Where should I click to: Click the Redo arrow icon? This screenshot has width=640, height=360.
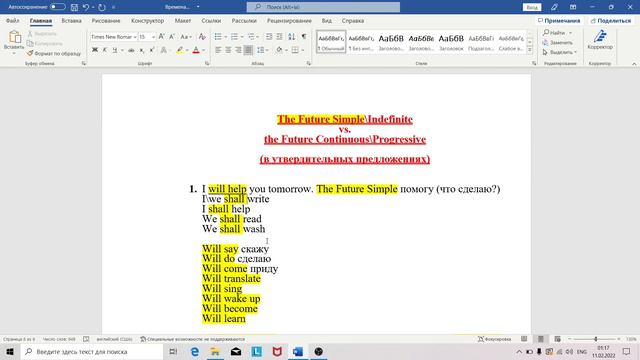tap(102, 7)
